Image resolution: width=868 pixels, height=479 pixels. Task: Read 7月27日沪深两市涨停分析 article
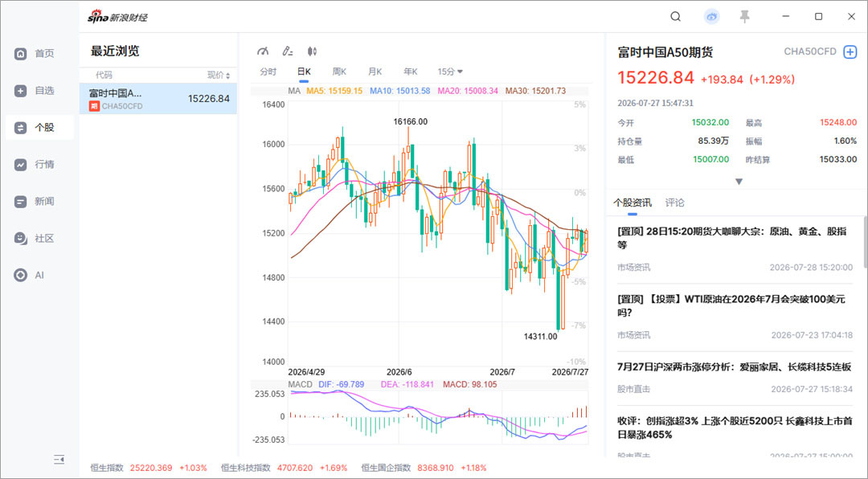[x=734, y=367]
